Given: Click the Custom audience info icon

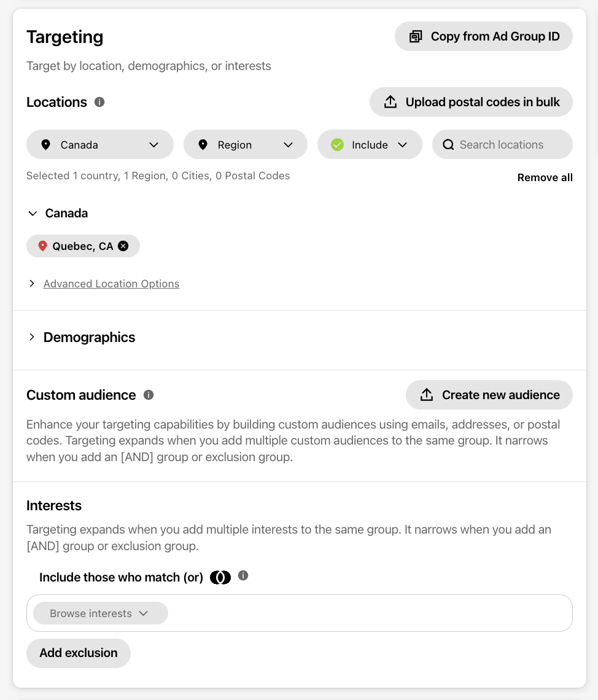Looking at the screenshot, I should coord(149,395).
